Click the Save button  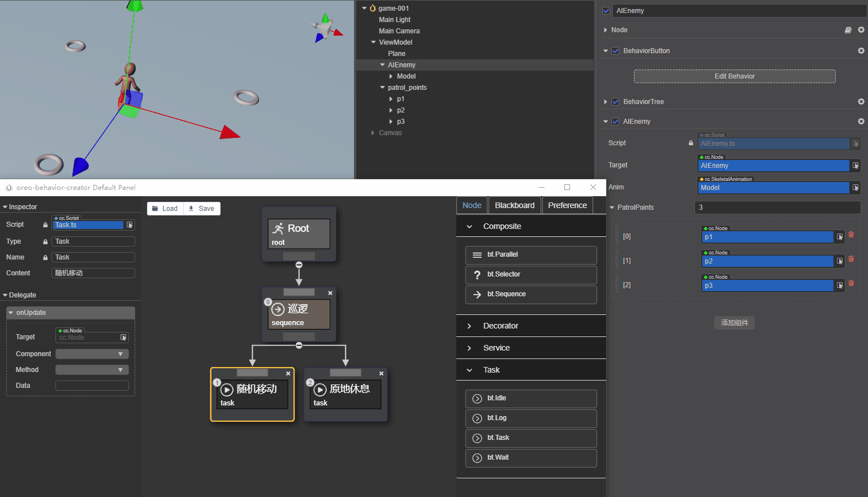[x=202, y=209]
